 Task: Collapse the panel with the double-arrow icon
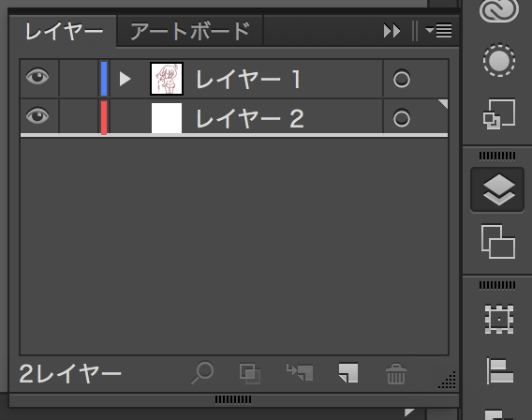click(x=392, y=31)
